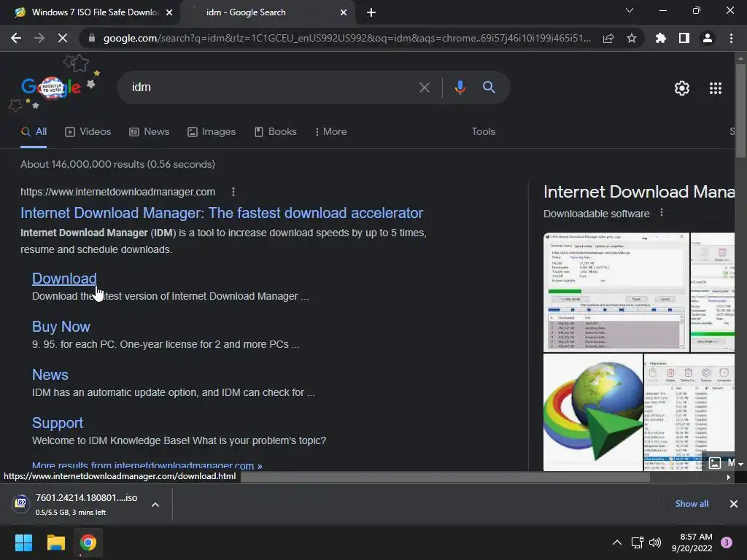Bookmark this page with the star icon
Image resolution: width=747 pixels, height=560 pixels.
(x=632, y=38)
